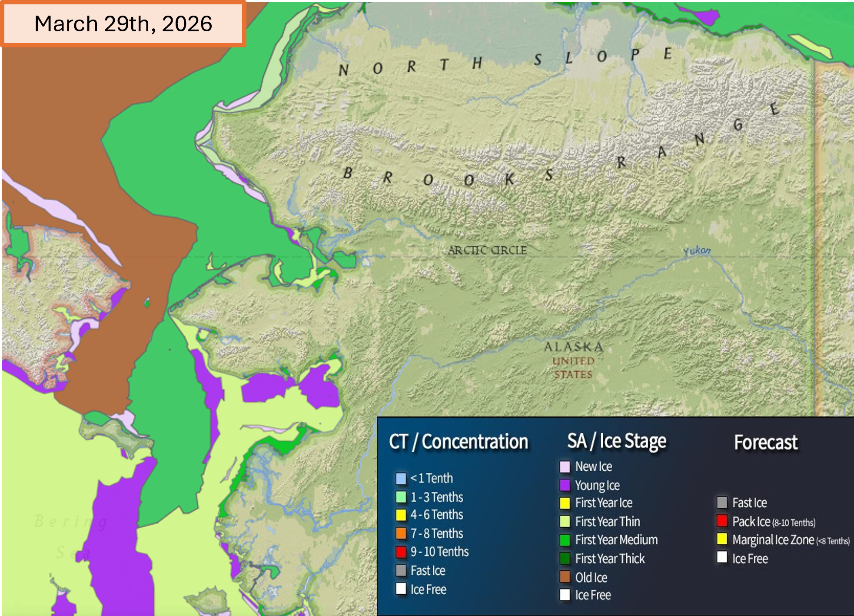Click the ARCTIC CIRCLE map label

tap(487, 250)
